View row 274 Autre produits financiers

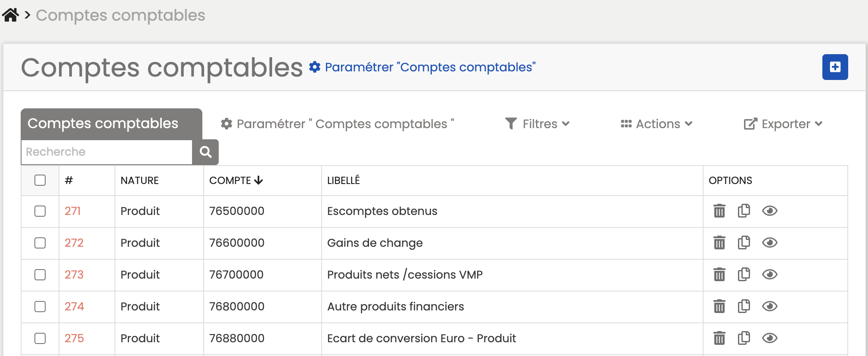(770, 307)
